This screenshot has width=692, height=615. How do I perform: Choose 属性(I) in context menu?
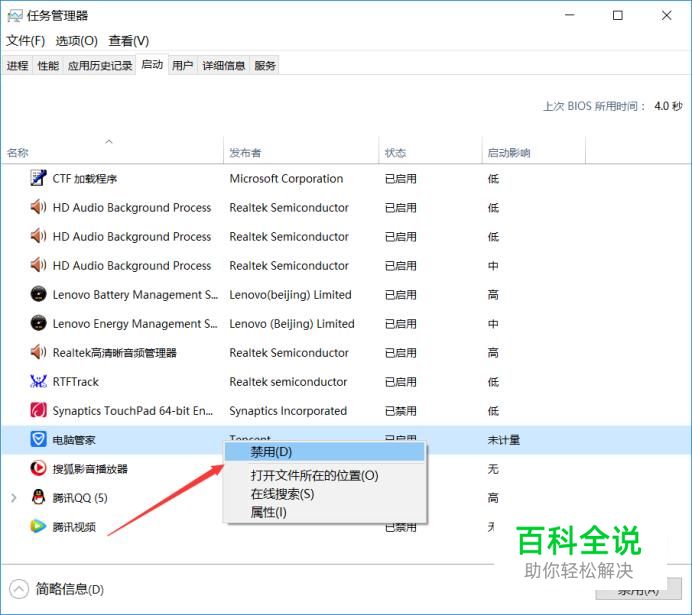click(325, 513)
